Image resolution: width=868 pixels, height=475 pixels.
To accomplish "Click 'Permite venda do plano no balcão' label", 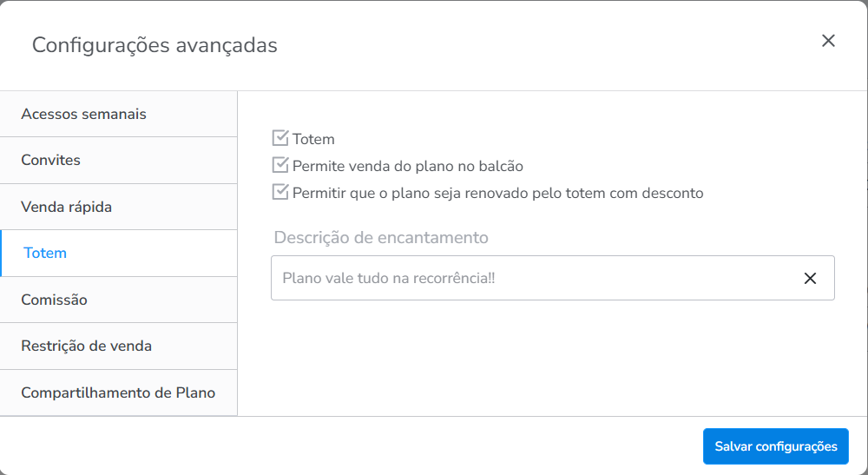I will 408,166.
